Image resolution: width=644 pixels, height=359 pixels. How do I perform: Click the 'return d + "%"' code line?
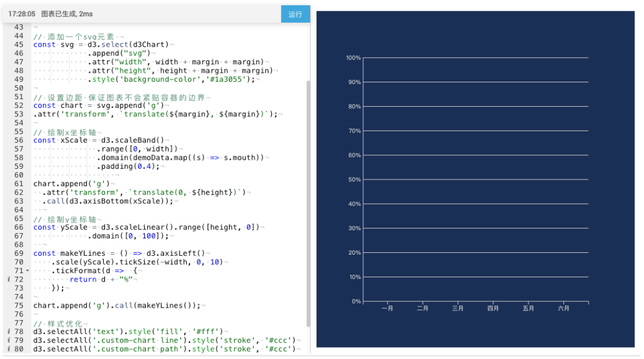tap(101, 279)
